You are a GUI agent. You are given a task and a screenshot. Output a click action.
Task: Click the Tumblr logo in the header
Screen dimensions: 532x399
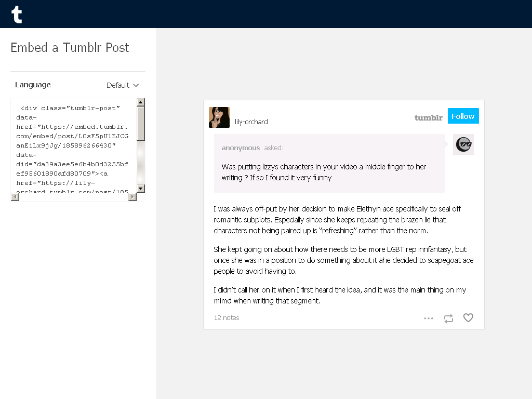click(x=17, y=15)
